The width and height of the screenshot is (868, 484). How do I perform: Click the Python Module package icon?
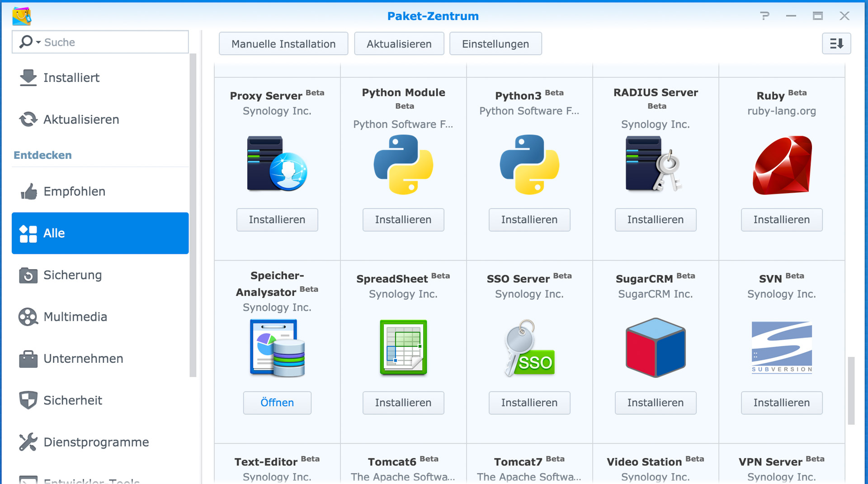pyautogui.click(x=403, y=164)
